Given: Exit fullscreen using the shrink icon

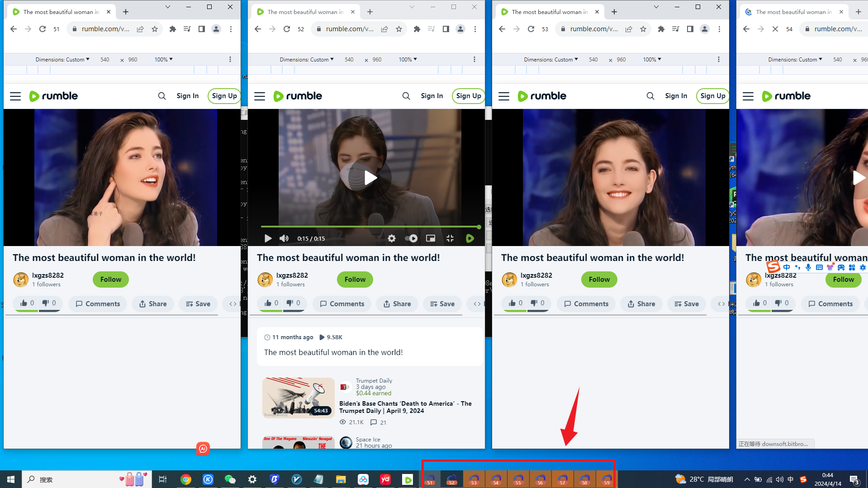Looking at the screenshot, I should click(450, 238).
